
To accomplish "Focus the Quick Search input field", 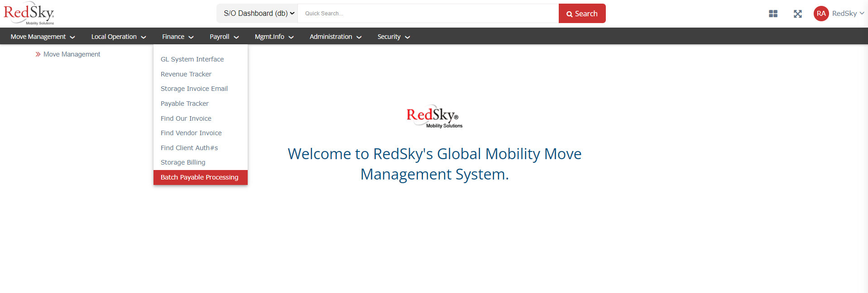I will pos(428,14).
